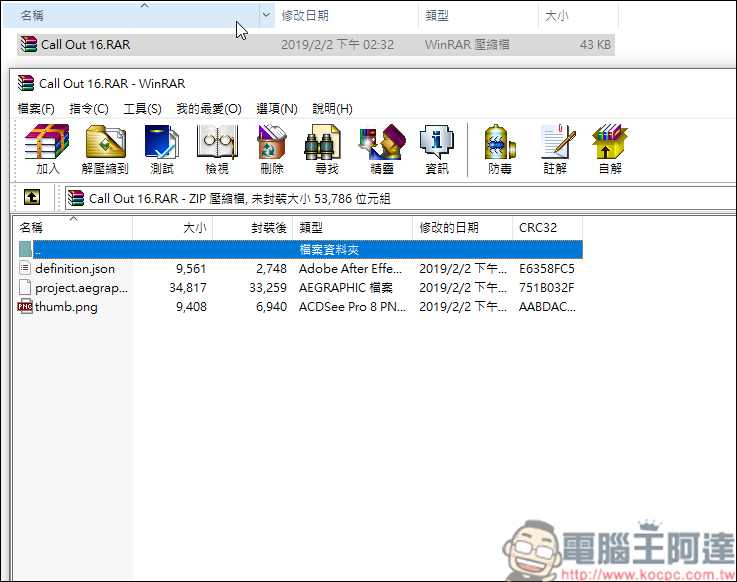Screen dimensions: 737x582
Task: Sort Explorer by 修改日期 column
Action: click(346, 15)
